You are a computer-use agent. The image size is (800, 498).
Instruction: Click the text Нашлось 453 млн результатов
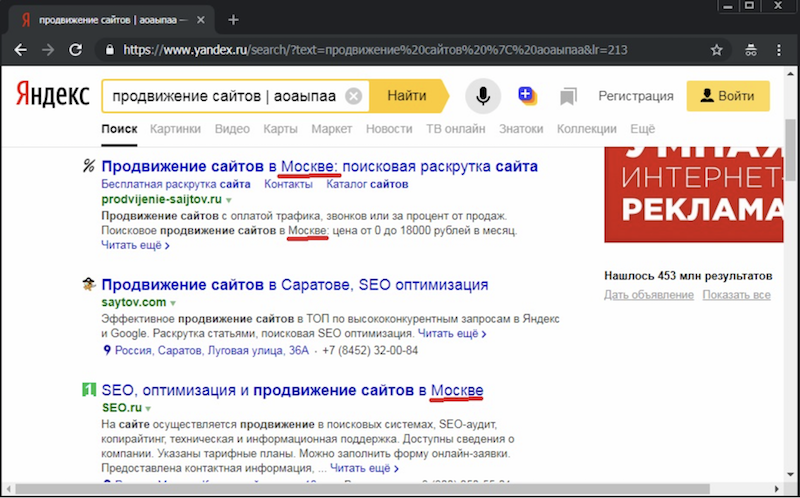click(688, 276)
